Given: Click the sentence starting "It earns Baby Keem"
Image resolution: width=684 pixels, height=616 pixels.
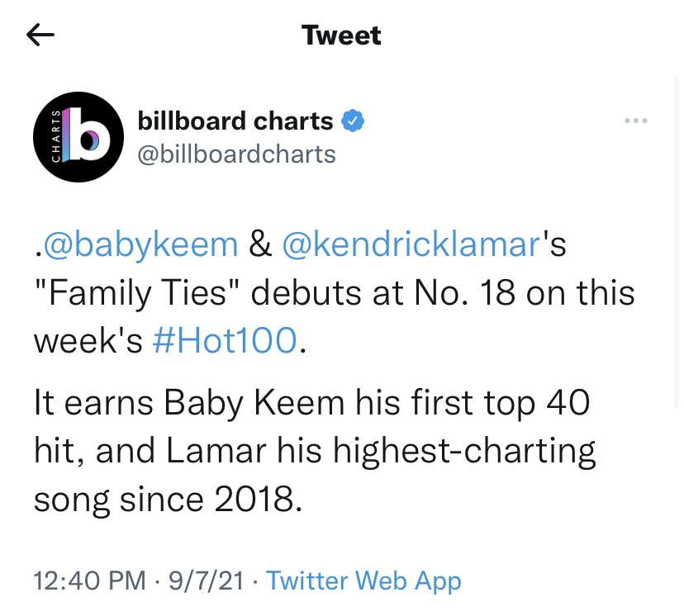Looking at the screenshot, I should click(x=315, y=450).
